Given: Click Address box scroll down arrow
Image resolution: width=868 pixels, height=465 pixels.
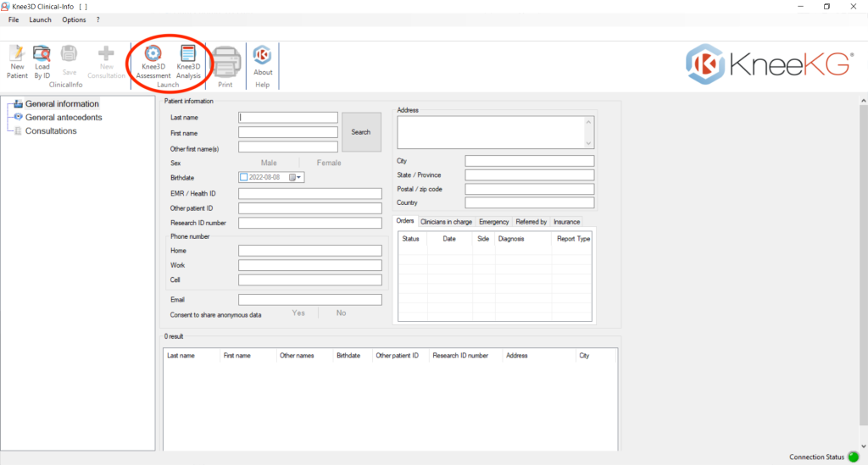Looking at the screenshot, I should pyautogui.click(x=588, y=143).
